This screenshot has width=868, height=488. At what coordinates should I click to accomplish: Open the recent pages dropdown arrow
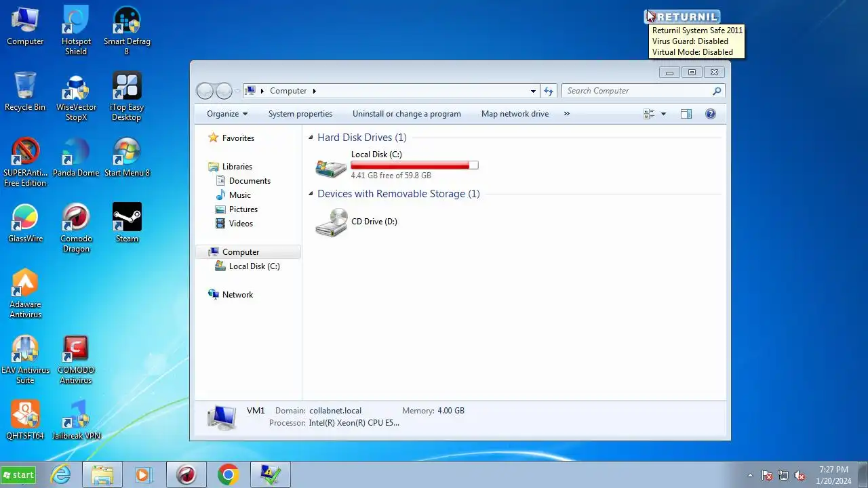(x=237, y=91)
